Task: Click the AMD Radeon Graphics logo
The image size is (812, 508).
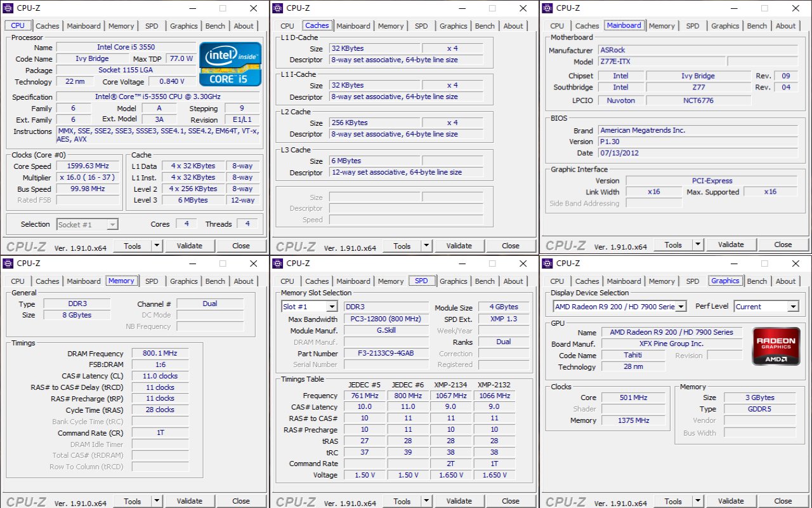Action: click(776, 346)
